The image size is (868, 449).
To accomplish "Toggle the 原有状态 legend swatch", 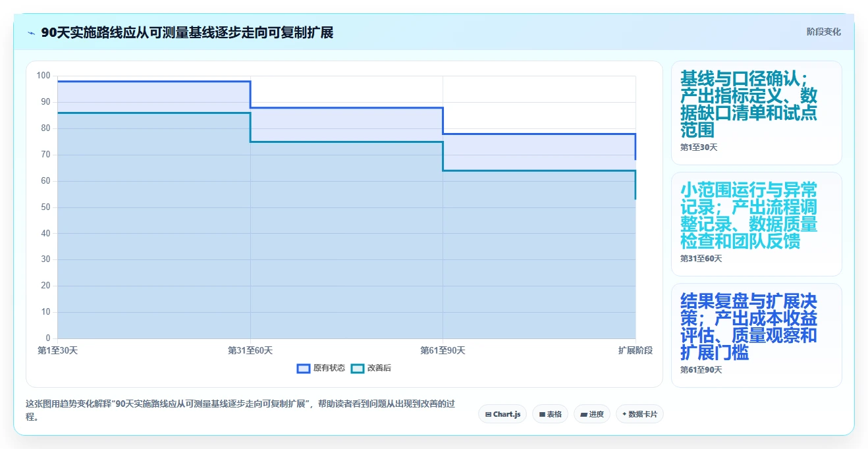I will coord(304,369).
